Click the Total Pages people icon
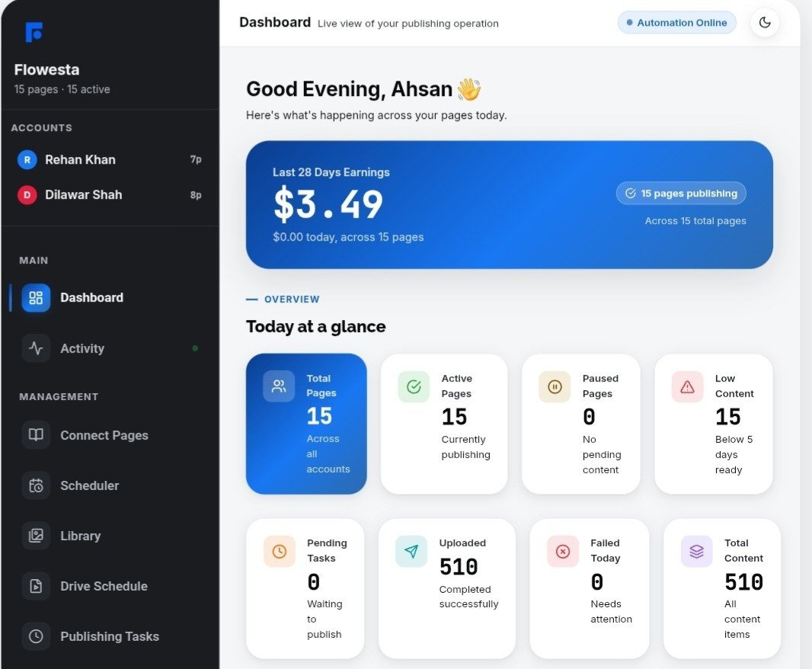Screen dimensions: 812x669 pos(279,386)
